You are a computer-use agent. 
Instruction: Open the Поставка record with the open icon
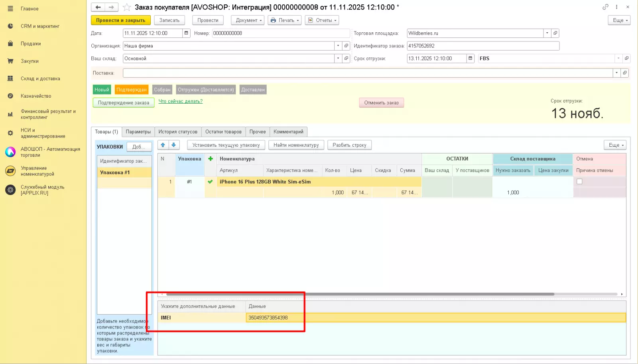point(624,73)
